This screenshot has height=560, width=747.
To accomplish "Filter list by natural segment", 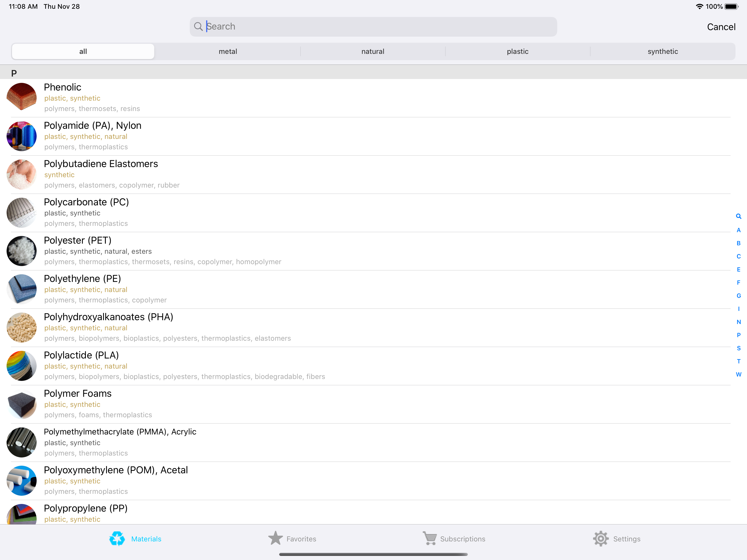I will pos(372,51).
